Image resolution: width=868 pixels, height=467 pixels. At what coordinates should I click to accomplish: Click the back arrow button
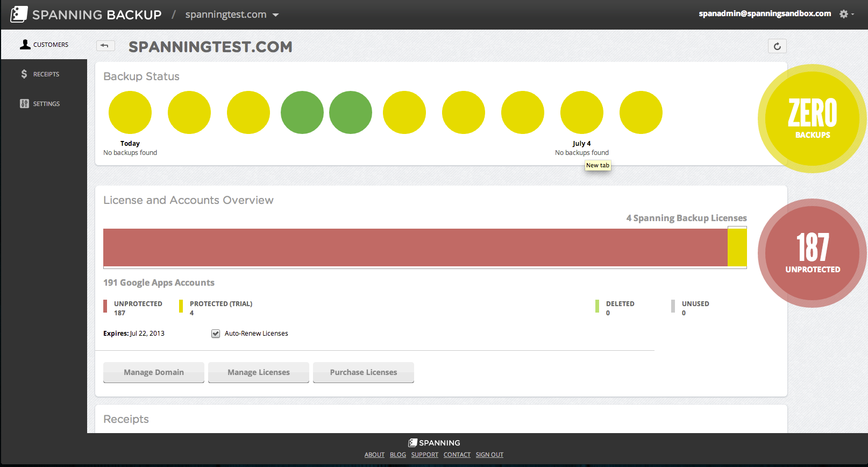click(105, 46)
